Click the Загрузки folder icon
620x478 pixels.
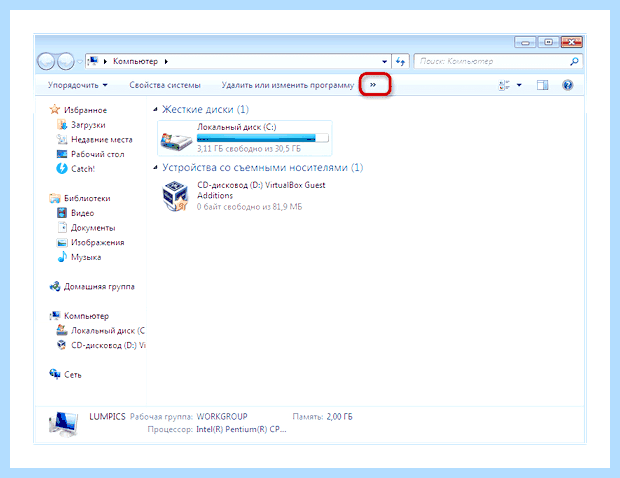click(x=62, y=125)
